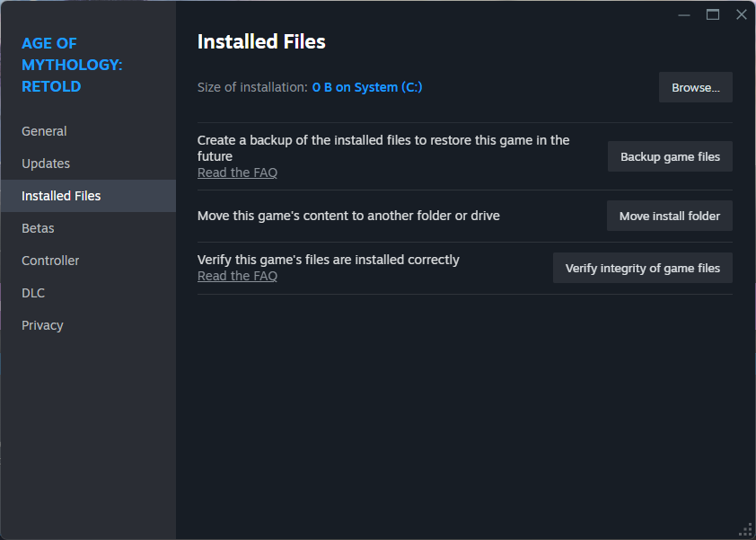Click the window resize grip icon
The height and width of the screenshot is (540, 756).
pyautogui.click(x=746, y=530)
